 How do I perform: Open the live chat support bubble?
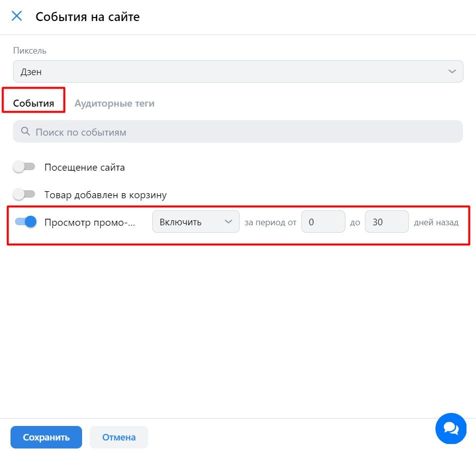(x=450, y=428)
